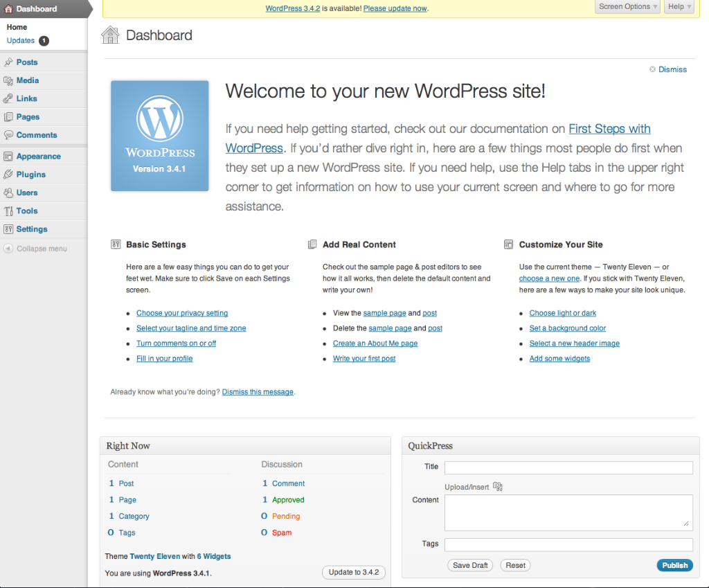Click the Comments speech bubble icon
The height and width of the screenshot is (588, 709).
pyautogui.click(x=8, y=135)
